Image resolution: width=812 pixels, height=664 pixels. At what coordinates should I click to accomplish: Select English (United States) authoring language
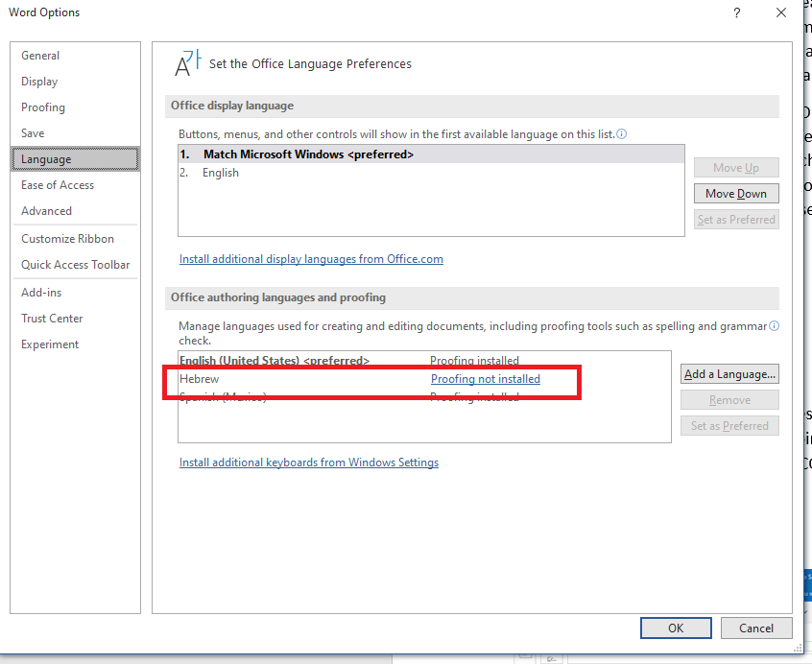pos(424,360)
